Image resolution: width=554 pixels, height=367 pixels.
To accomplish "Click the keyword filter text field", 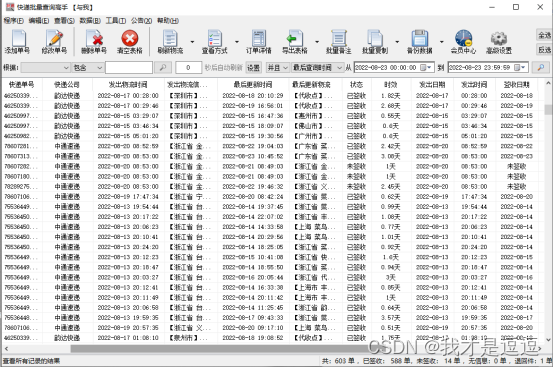I will coord(129,67).
